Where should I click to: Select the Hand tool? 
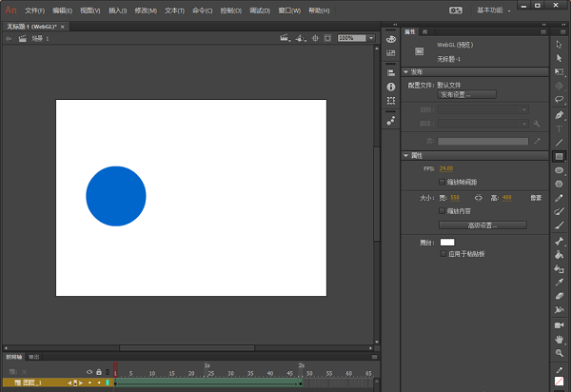[x=560, y=339]
